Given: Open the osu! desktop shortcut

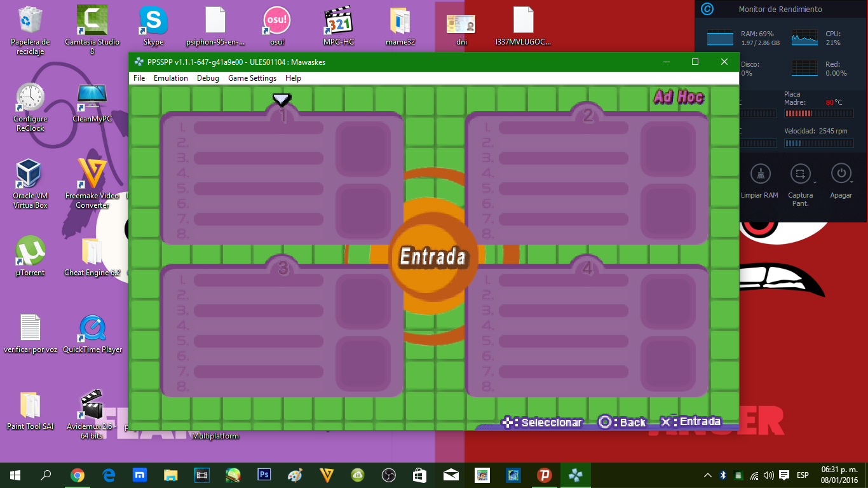Looking at the screenshot, I should pos(276,22).
